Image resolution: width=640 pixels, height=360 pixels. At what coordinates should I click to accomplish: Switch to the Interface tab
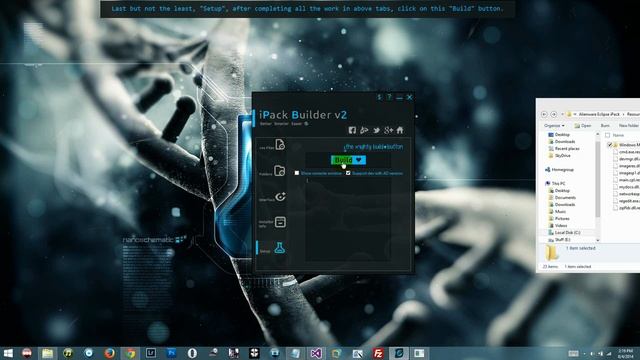point(272,197)
